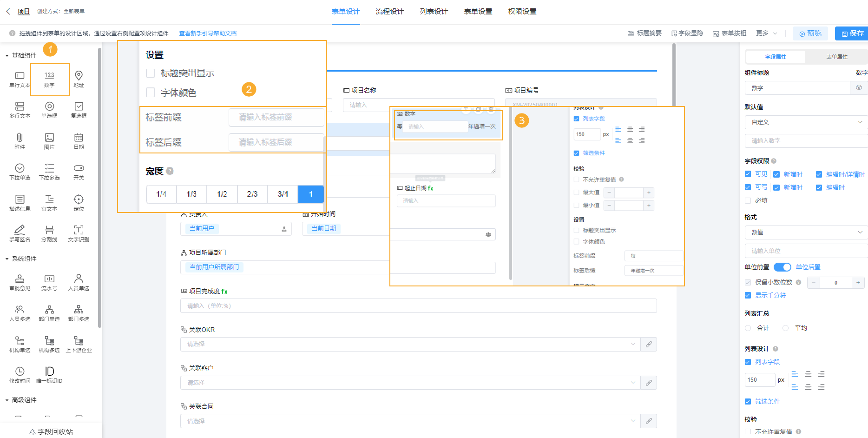Add a 单行文本 component from basic components
This screenshot has height=438, width=868.
coord(19,79)
